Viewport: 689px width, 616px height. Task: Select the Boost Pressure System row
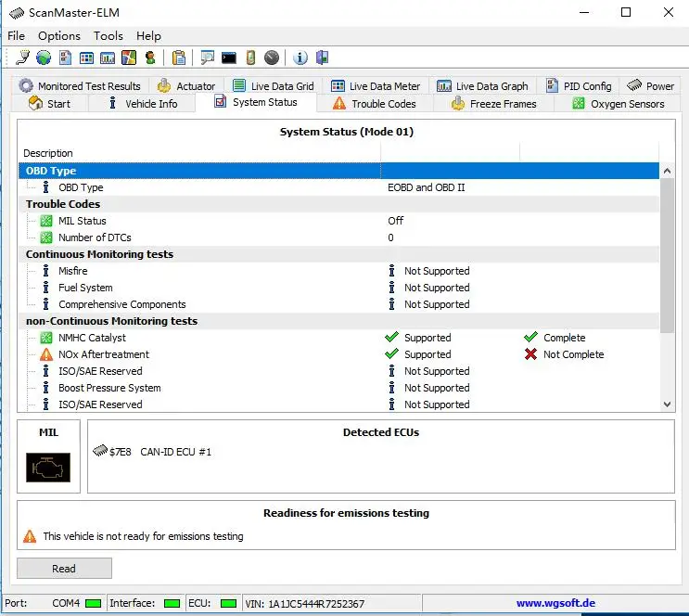[338, 388]
